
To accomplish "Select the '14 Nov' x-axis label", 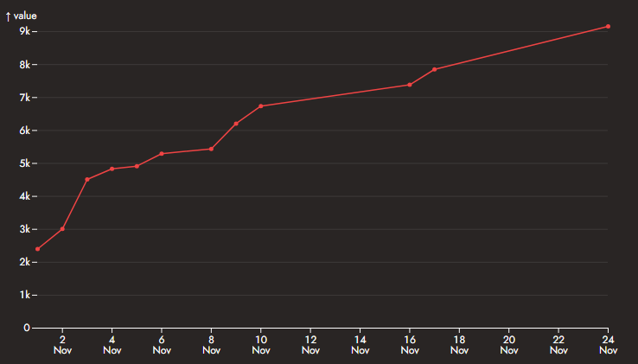I will [x=360, y=345].
